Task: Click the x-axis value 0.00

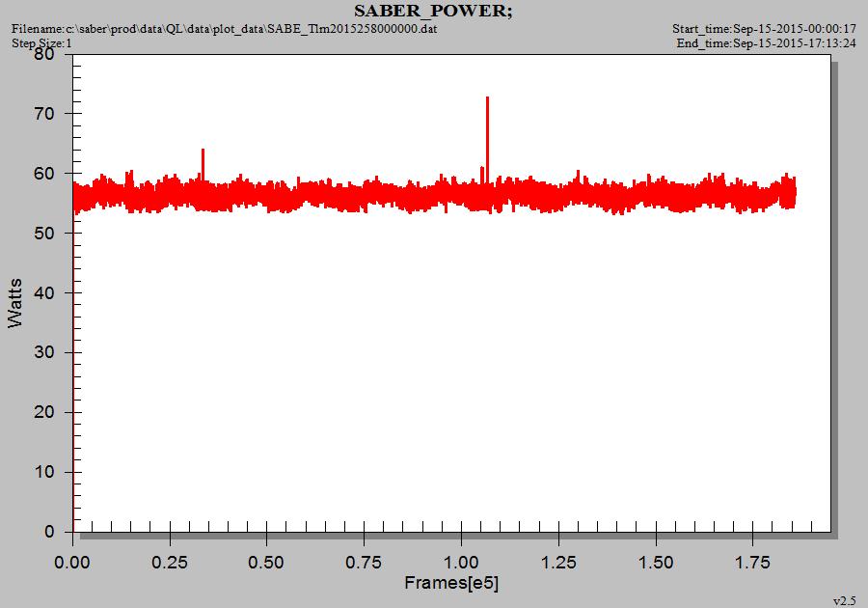Action: pyautogui.click(x=72, y=563)
